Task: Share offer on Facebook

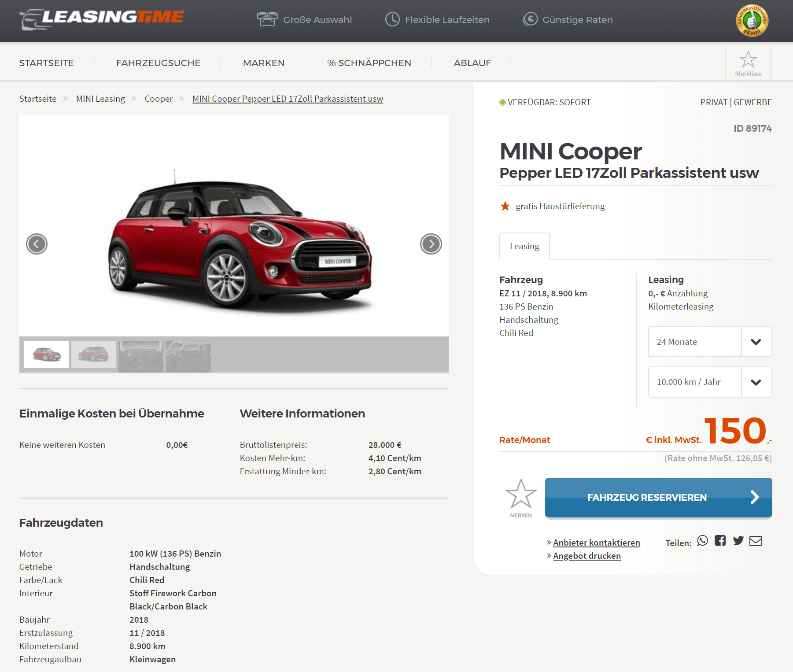Action: point(720,540)
